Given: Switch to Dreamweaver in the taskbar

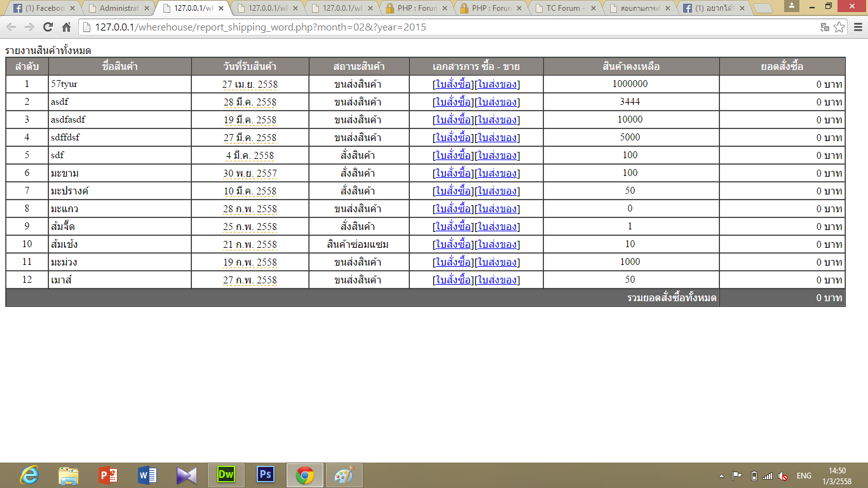Looking at the screenshot, I should pos(226,475).
